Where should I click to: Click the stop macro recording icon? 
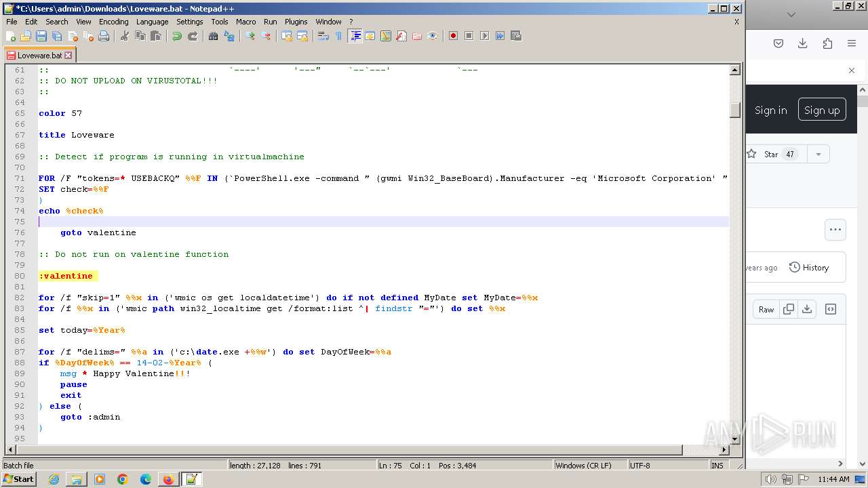469,36
